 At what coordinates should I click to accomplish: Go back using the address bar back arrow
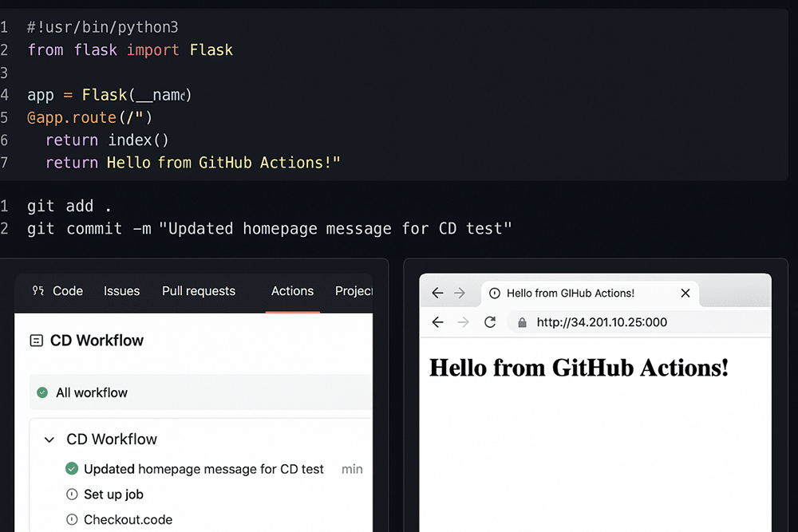click(x=437, y=322)
